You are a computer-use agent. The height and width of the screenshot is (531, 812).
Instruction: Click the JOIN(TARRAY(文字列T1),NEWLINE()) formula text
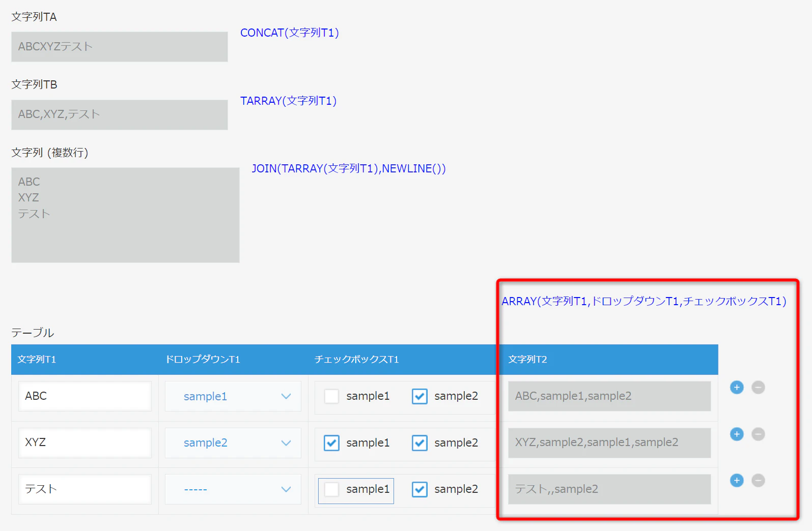[x=349, y=168]
